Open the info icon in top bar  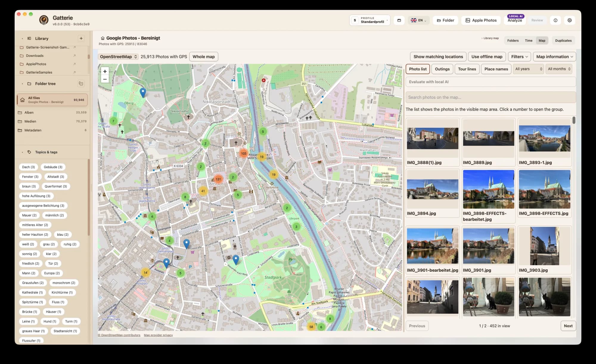(555, 20)
